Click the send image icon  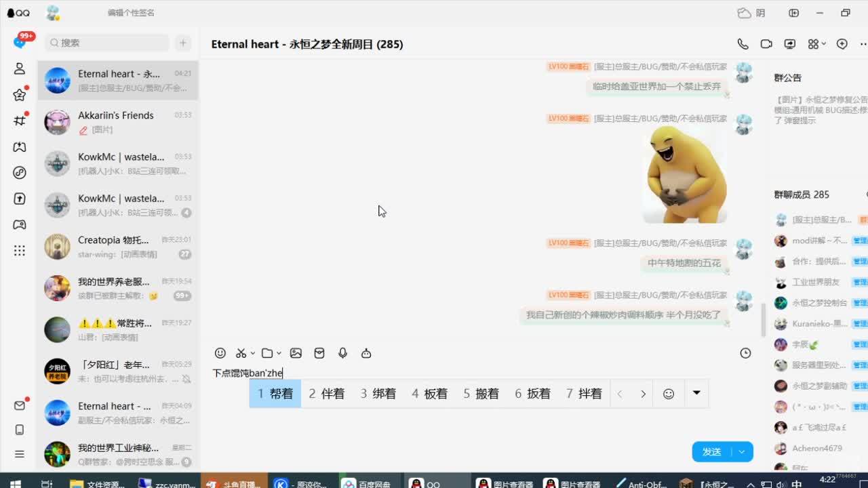pos(296,353)
